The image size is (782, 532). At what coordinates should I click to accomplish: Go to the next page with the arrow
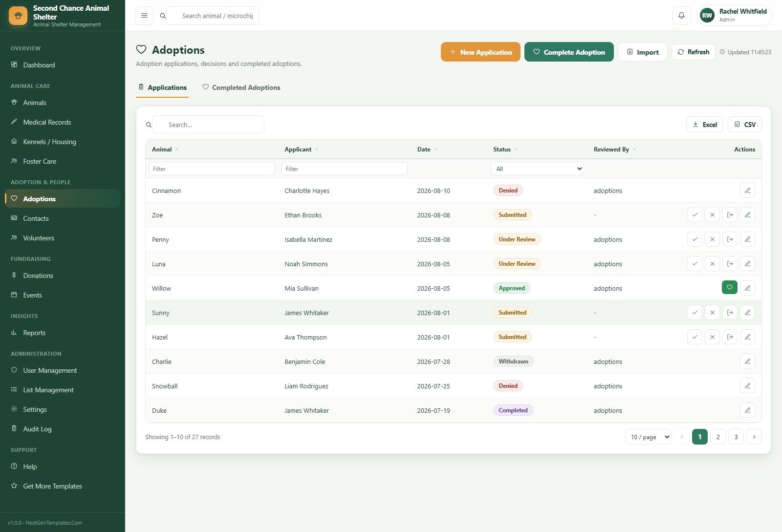click(754, 437)
